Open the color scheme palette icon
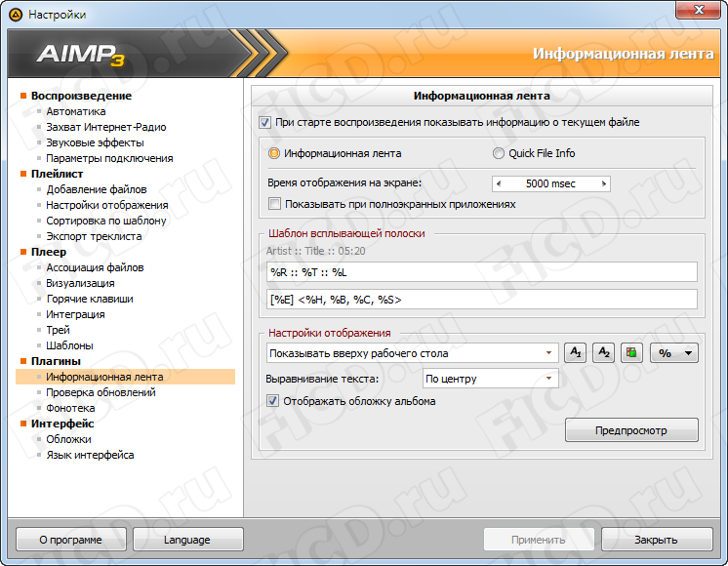 pos(631,353)
